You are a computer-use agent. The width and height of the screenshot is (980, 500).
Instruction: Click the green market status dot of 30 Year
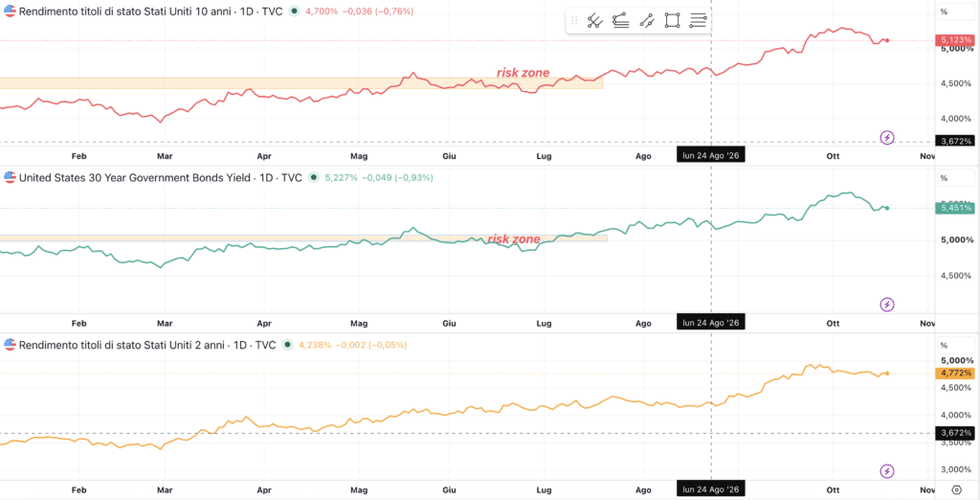tap(315, 178)
